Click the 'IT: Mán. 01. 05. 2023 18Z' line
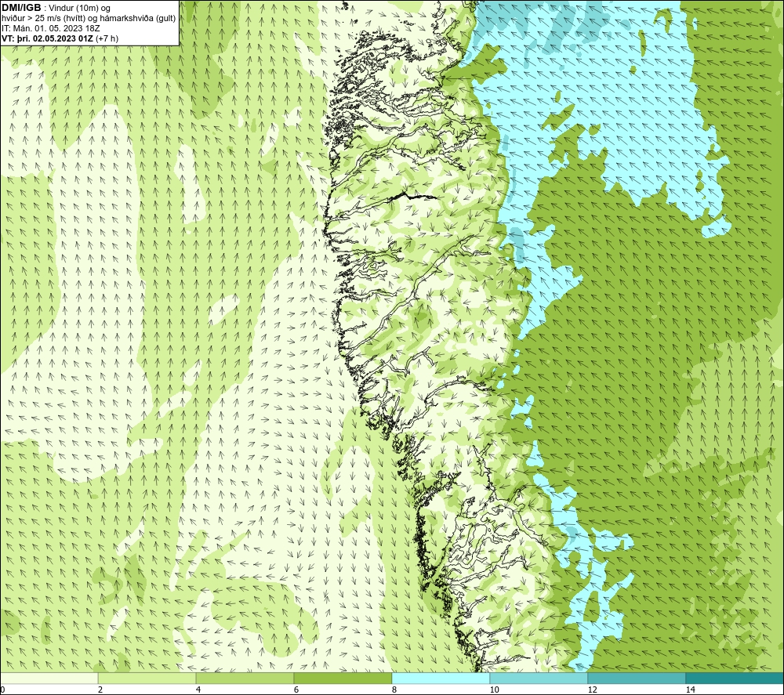Viewport: 784px width, 695px height. click(50, 28)
